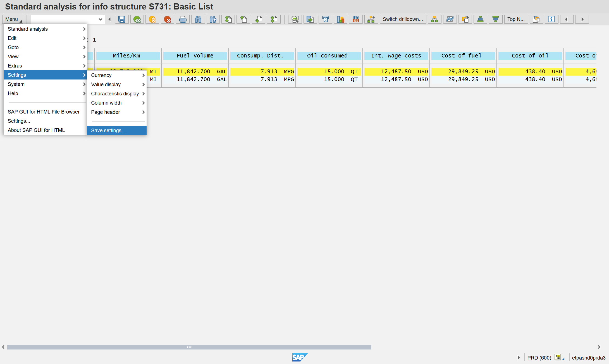Click the Fuel Volume column header

(195, 56)
